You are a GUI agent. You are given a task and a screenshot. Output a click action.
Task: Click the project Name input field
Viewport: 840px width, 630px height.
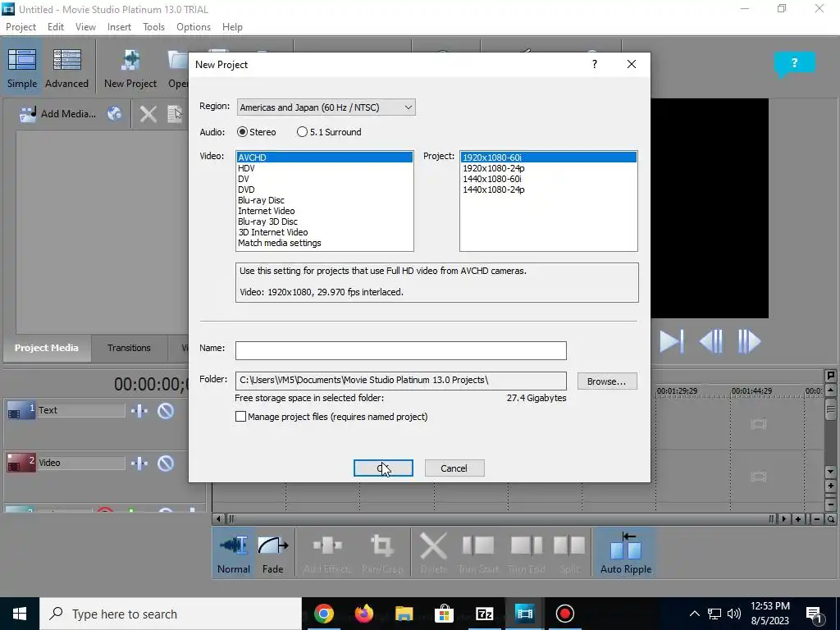click(x=400, y=350)
